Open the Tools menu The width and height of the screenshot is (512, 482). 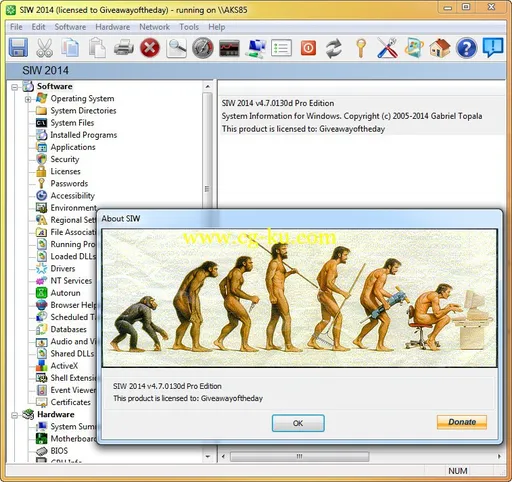(189, 27)
